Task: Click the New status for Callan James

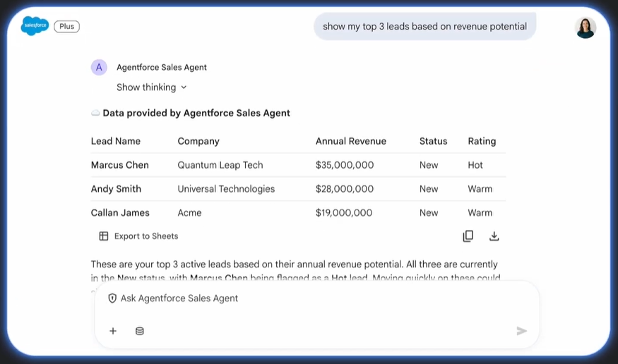Action: 429,213
